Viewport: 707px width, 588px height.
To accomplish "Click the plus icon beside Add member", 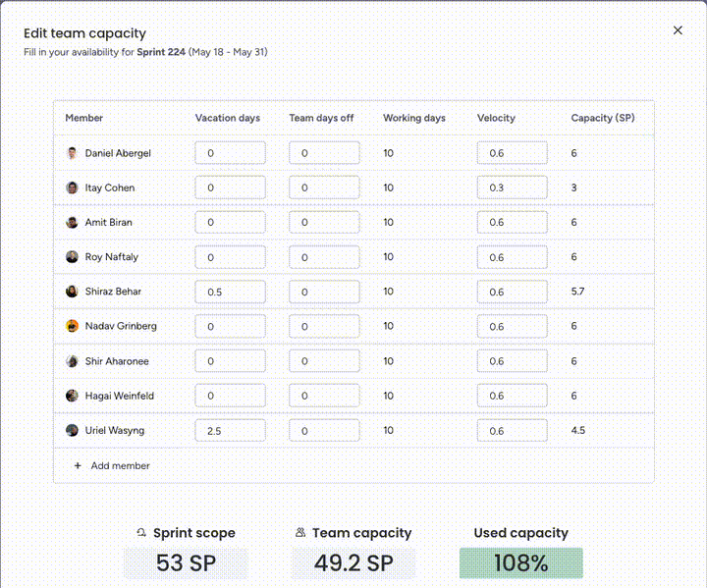I will (x=78, y=465).
